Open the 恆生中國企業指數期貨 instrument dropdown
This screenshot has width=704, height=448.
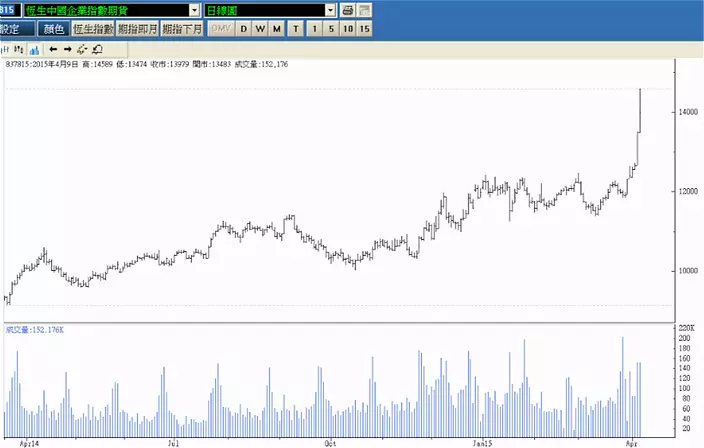[194, 9]
